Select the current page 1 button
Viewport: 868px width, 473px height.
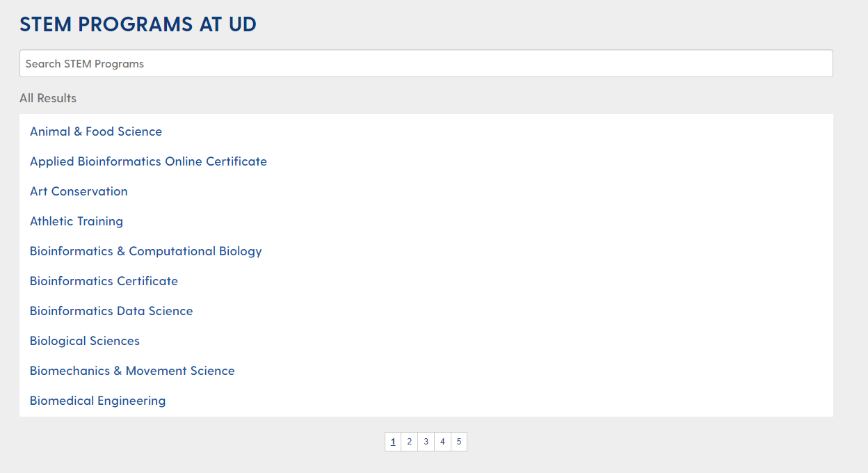coord(392,441)
